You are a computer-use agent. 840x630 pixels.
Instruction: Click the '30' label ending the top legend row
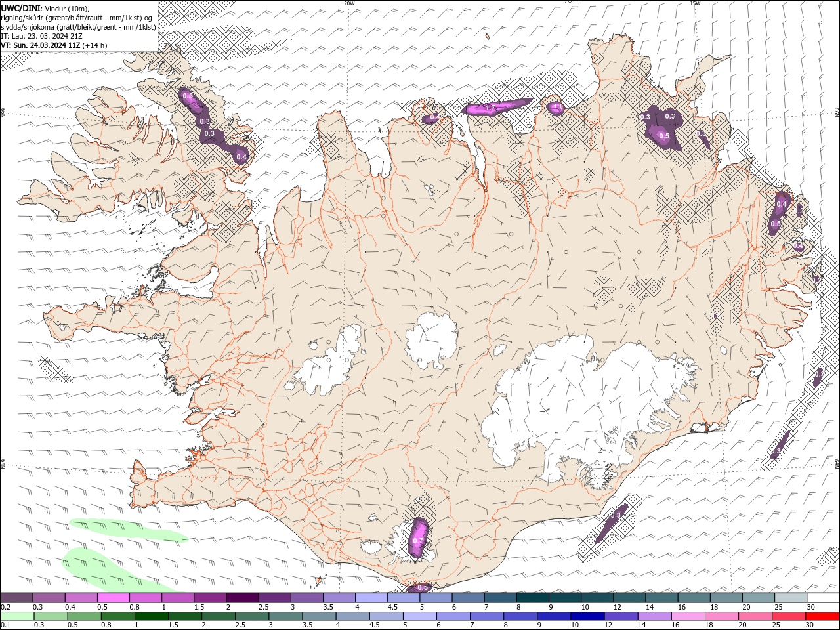(811, 607)
